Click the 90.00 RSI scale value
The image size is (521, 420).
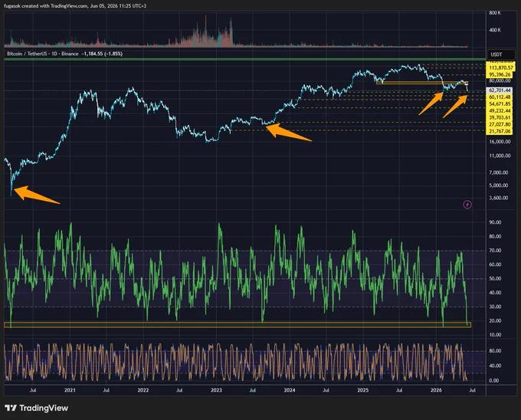pyautogui.click(x=495, y=222)
